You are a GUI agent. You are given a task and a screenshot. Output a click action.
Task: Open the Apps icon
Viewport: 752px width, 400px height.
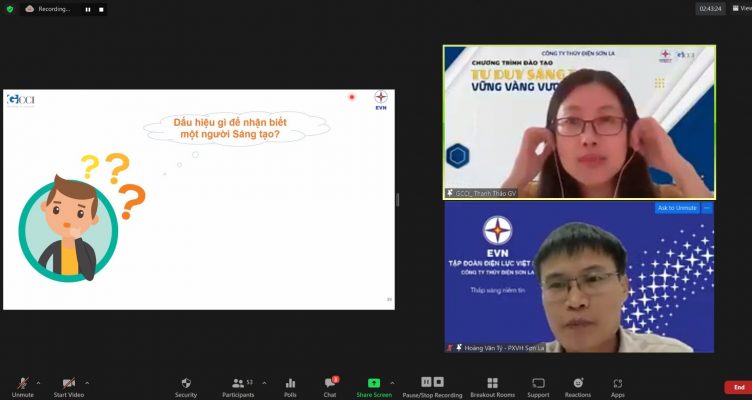point(617,385)
